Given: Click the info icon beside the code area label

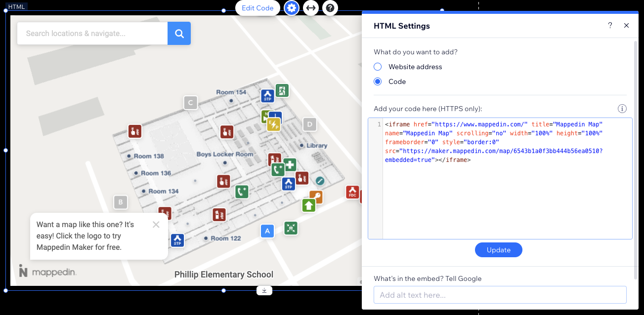Looking at the screenshot, I should click(622, 109).
